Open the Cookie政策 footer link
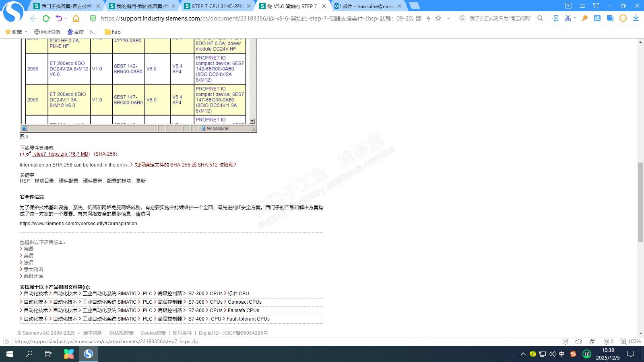 tap(153, 333)
